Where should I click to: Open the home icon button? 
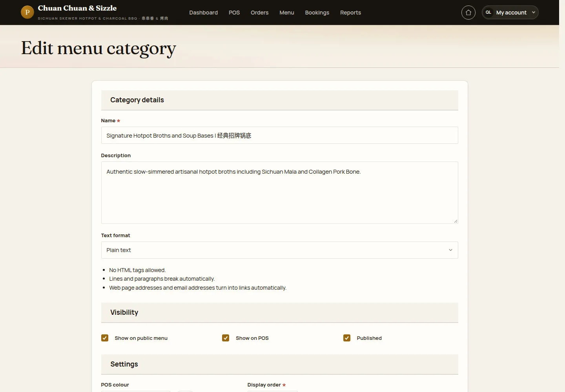click(x=468, y=13)
